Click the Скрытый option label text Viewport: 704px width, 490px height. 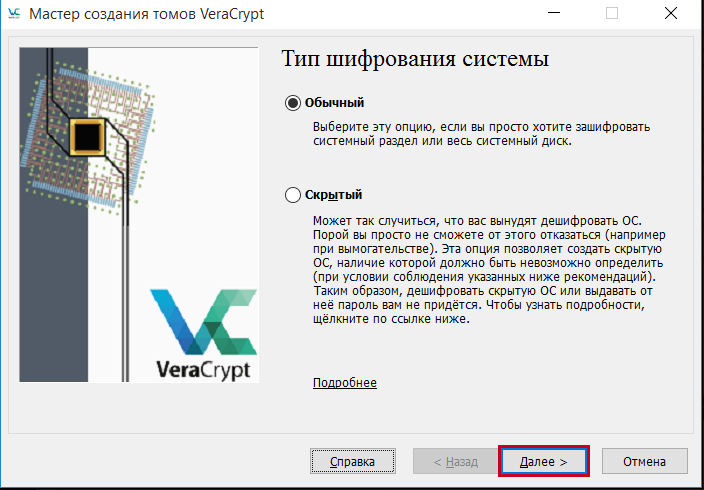point(333,195)
